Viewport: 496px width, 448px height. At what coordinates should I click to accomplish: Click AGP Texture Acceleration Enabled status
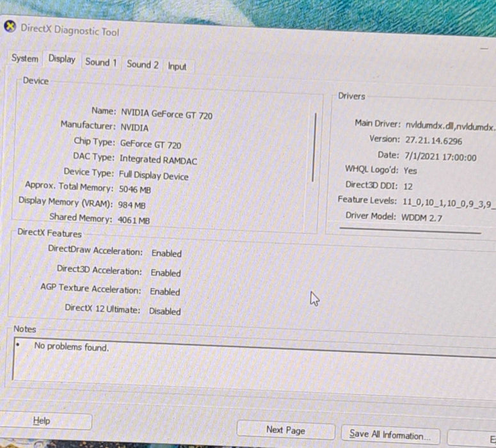(x=165, y=292)
